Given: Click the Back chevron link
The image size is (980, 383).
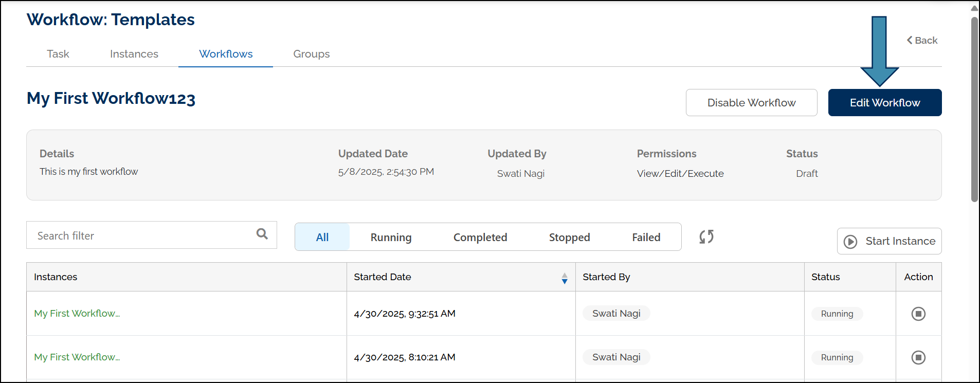Looking at the screenshot, I should [x=922, y=41].
